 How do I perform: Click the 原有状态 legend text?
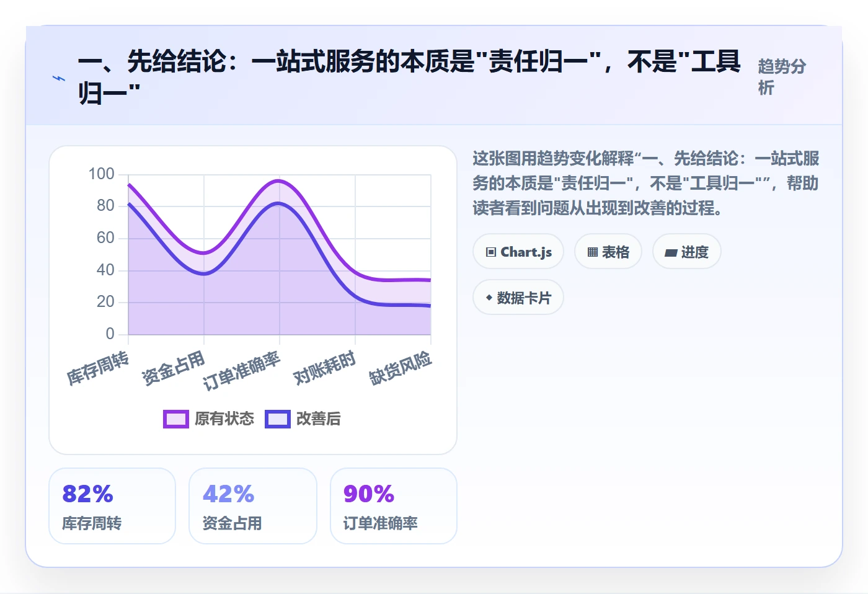[x=224, y=419]
